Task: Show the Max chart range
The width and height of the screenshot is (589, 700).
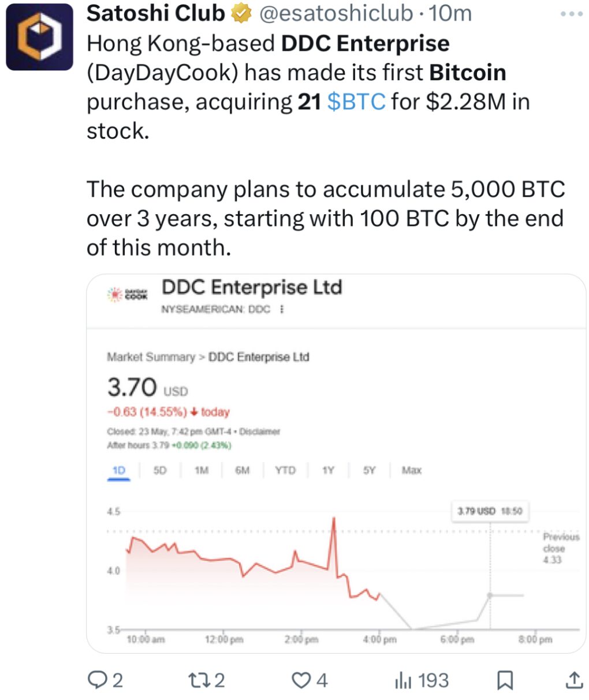Action: click(412, 470)
